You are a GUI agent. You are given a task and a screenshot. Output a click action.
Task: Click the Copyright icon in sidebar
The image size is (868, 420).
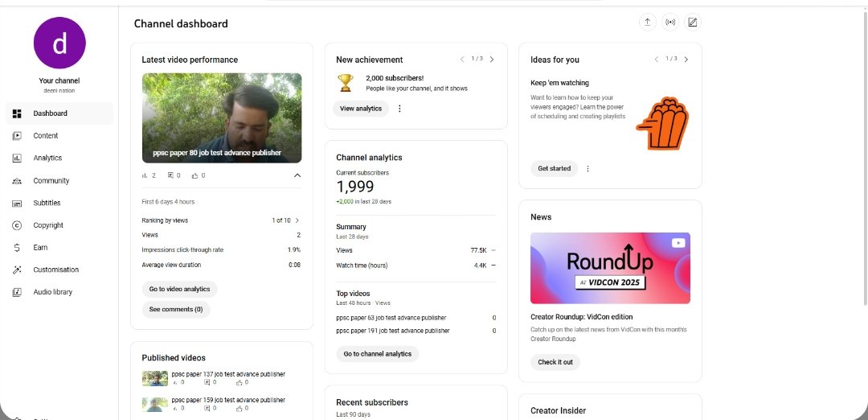(x=17, y=225)
